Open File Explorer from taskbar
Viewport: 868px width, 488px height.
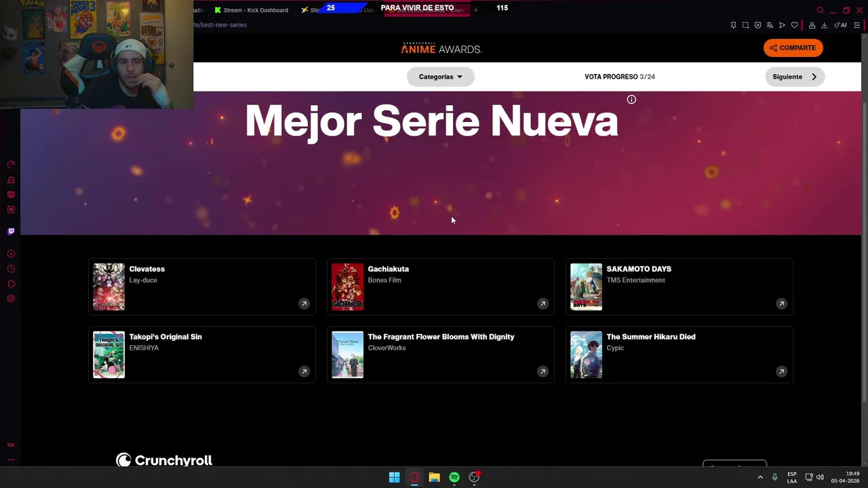434,477
